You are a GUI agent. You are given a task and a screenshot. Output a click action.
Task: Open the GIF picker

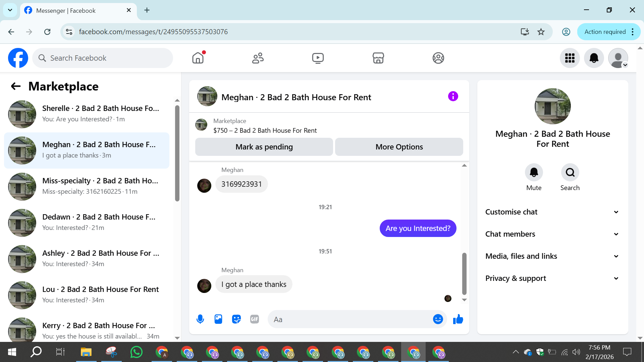pyautogui.click(x=255, y=319)
